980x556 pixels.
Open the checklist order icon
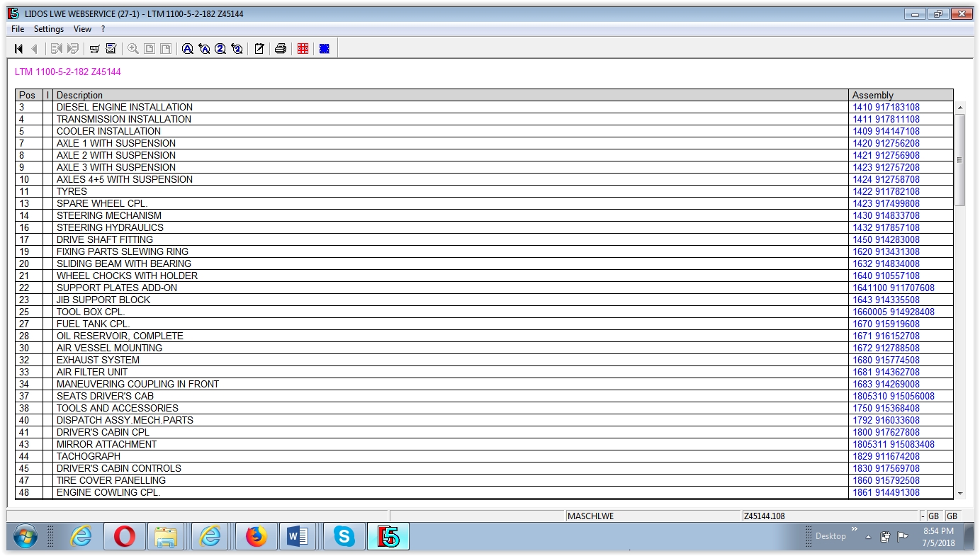[x=111, y=49]
